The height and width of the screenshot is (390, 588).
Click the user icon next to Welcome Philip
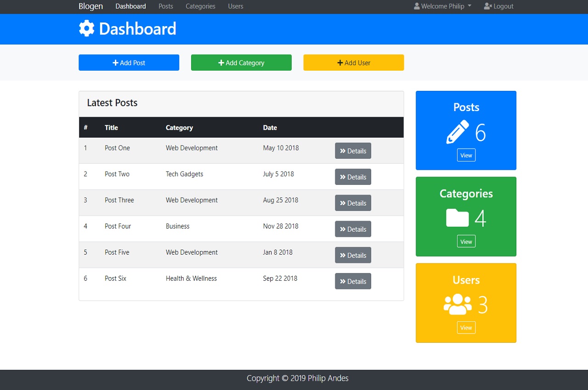pyautogui.click(x=417, y=6)
